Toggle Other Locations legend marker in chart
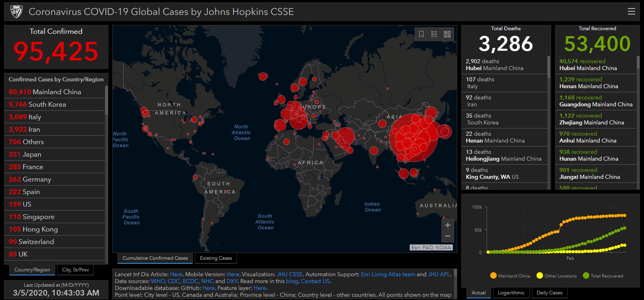The image size is (644, 300). pos(540,276)
